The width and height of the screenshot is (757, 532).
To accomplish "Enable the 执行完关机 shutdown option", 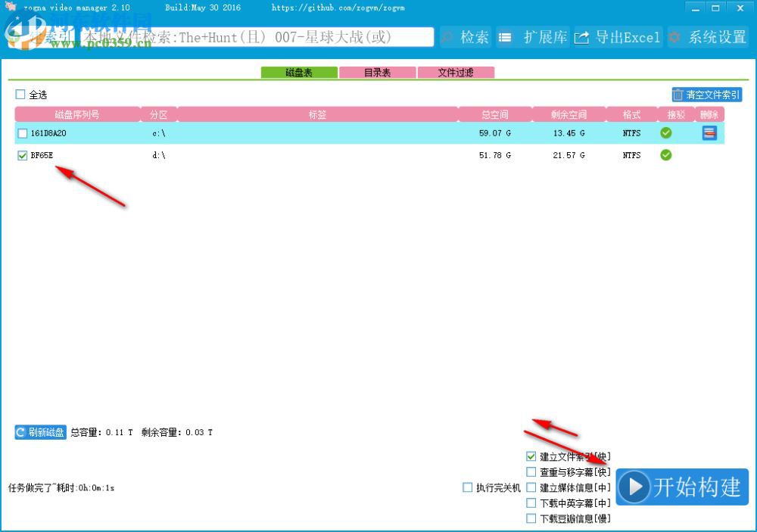I will (x=467, y=487).
